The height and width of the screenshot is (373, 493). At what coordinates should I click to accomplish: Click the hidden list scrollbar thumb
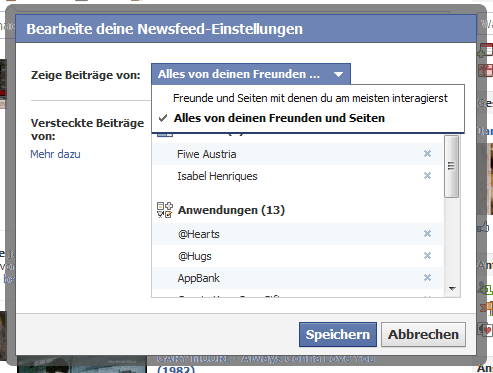tap(451, 166)
